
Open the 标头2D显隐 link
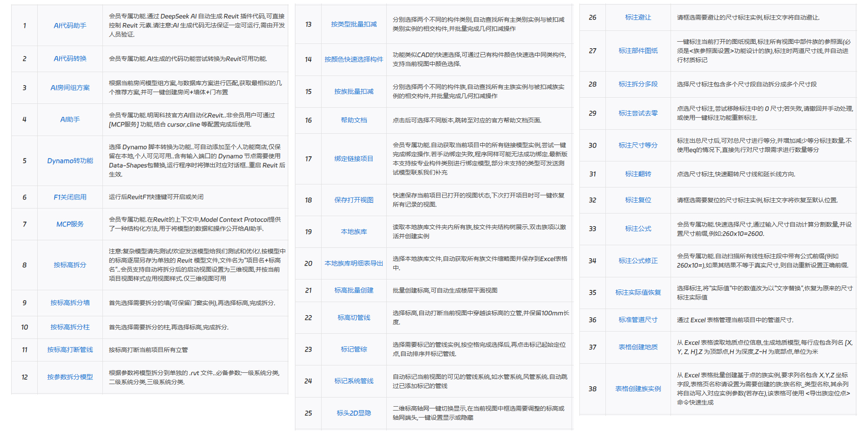[x=354, y=413]
